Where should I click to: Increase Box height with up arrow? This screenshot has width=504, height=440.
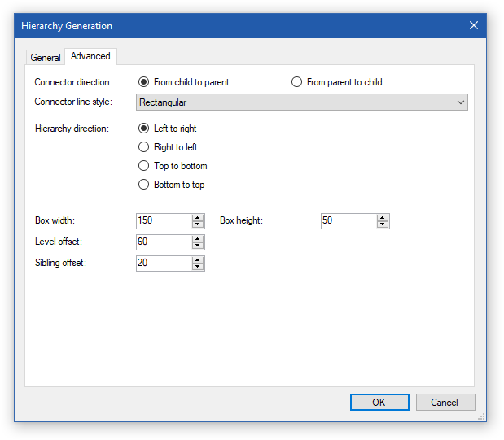[382, 217]
